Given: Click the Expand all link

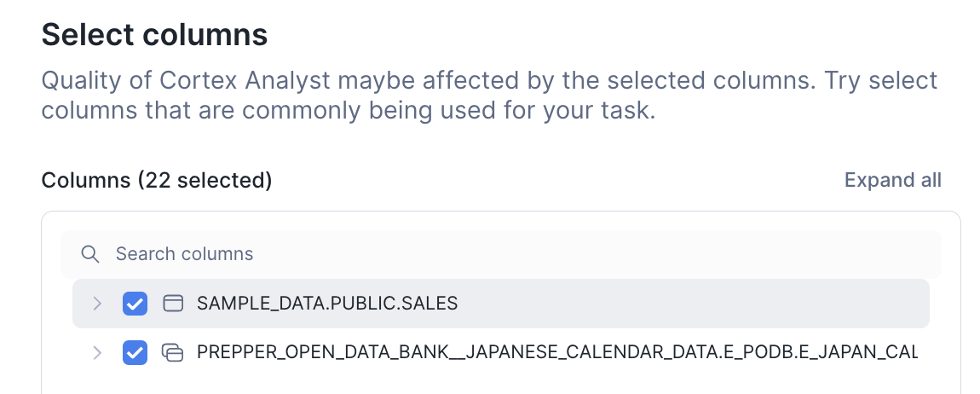Looking at the screenshot, I should point(892,180).
